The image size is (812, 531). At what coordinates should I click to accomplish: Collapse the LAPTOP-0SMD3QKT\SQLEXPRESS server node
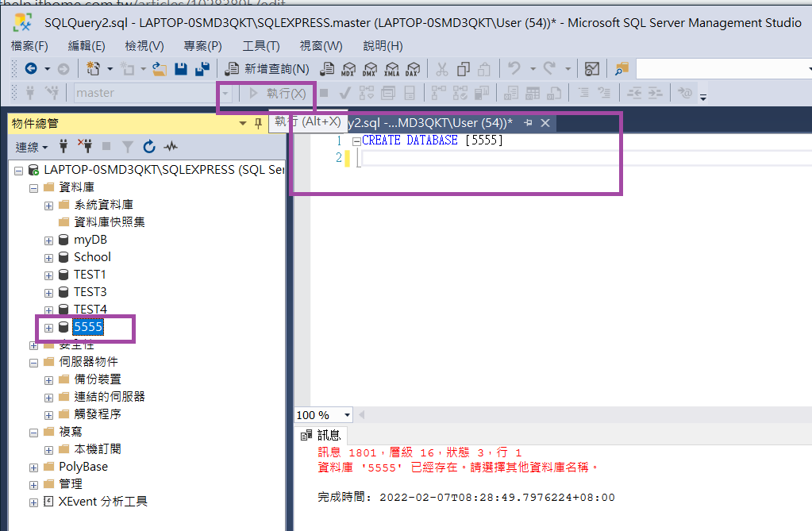click(18, 171)
